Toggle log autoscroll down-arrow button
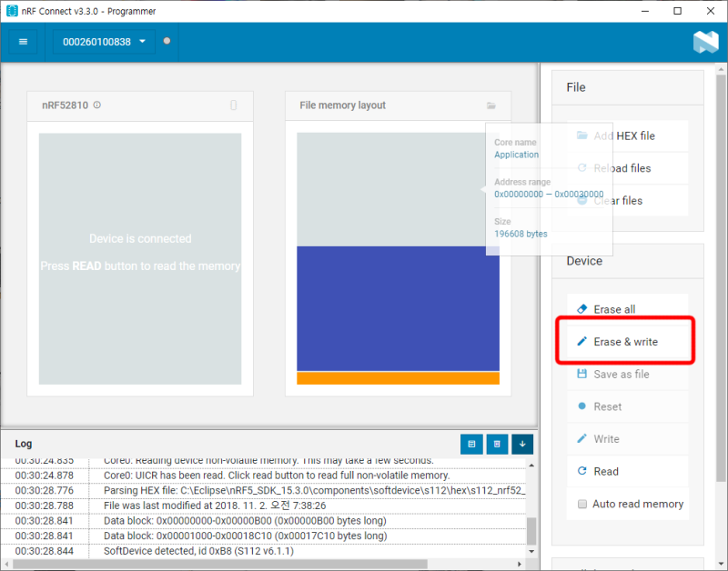 click(522, 445)
